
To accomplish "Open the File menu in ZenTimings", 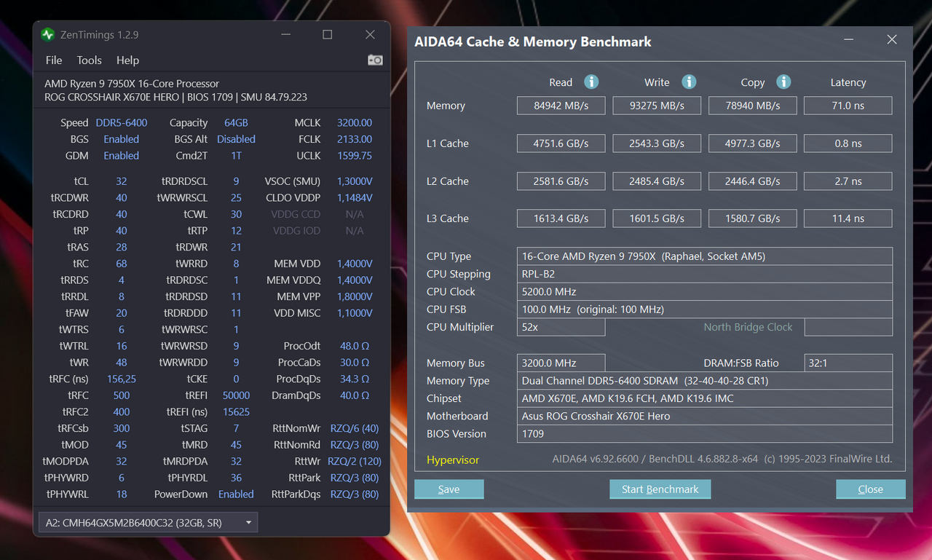I will (54, 60).
